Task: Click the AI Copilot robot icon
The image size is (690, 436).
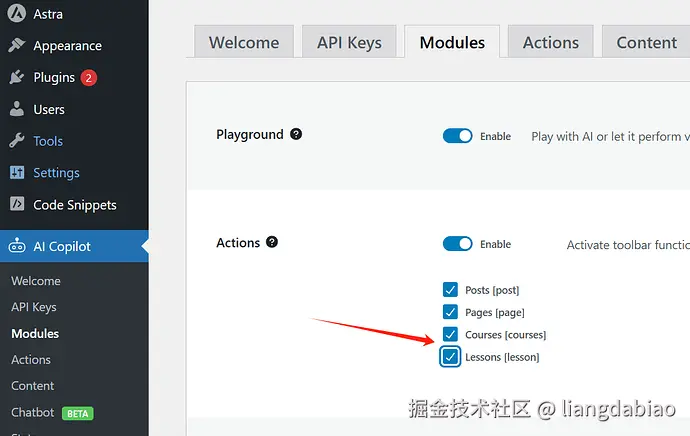Action: (x=17, y=245)
